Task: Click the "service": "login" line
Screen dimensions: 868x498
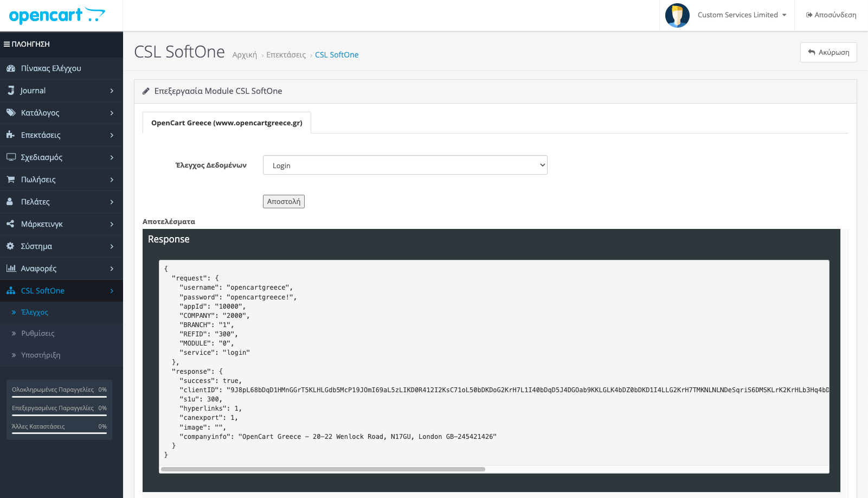Action: pos(215,353)
